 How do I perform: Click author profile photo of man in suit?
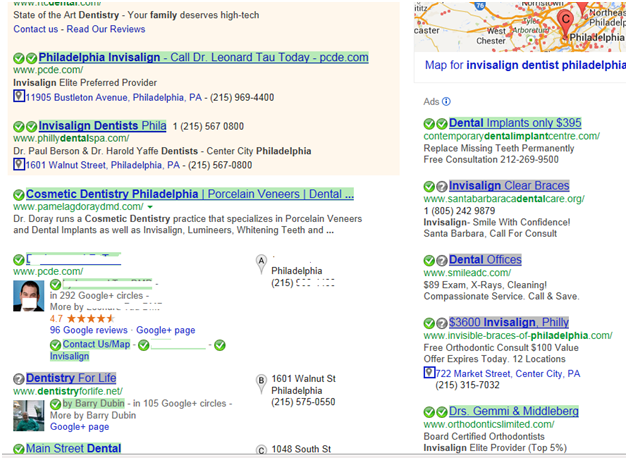pyautogui.click(x=28, y=296)
